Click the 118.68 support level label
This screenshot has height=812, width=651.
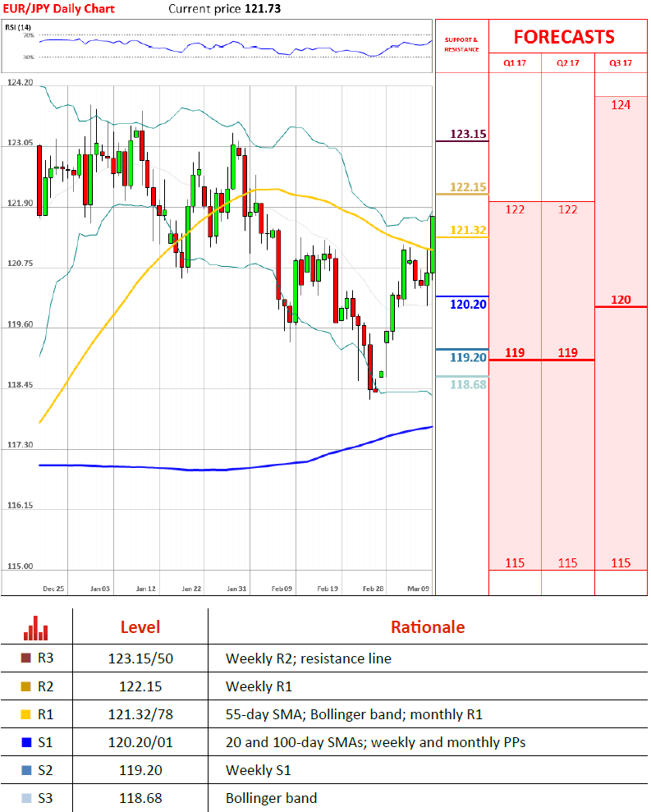[x=468, y=384]
